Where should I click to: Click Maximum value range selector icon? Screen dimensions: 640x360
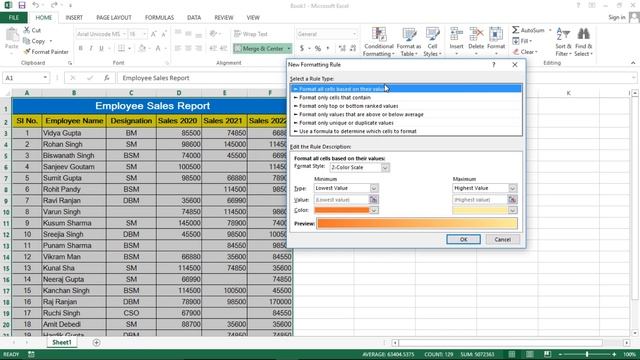point(512,199)
